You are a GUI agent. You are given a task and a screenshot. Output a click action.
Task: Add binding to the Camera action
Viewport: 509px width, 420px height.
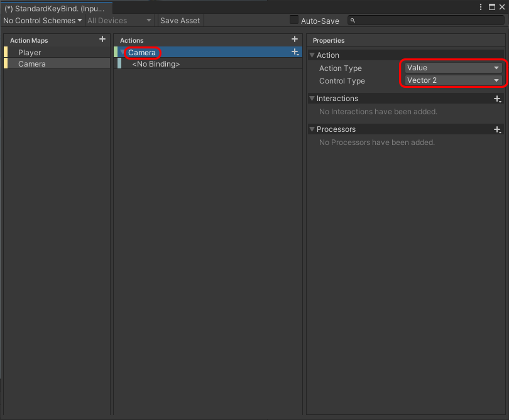pyautogui.click(x=295, y=52)
